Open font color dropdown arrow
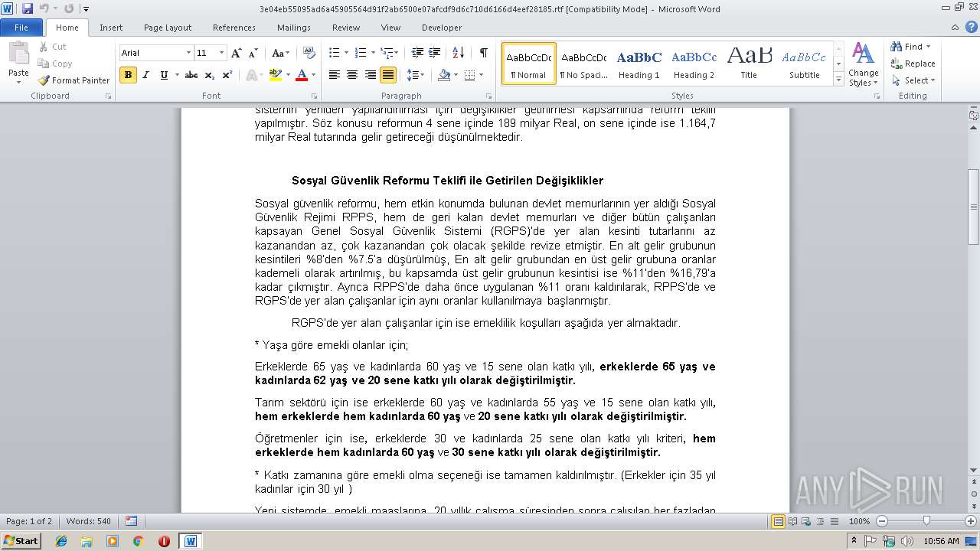 [314, 75]
